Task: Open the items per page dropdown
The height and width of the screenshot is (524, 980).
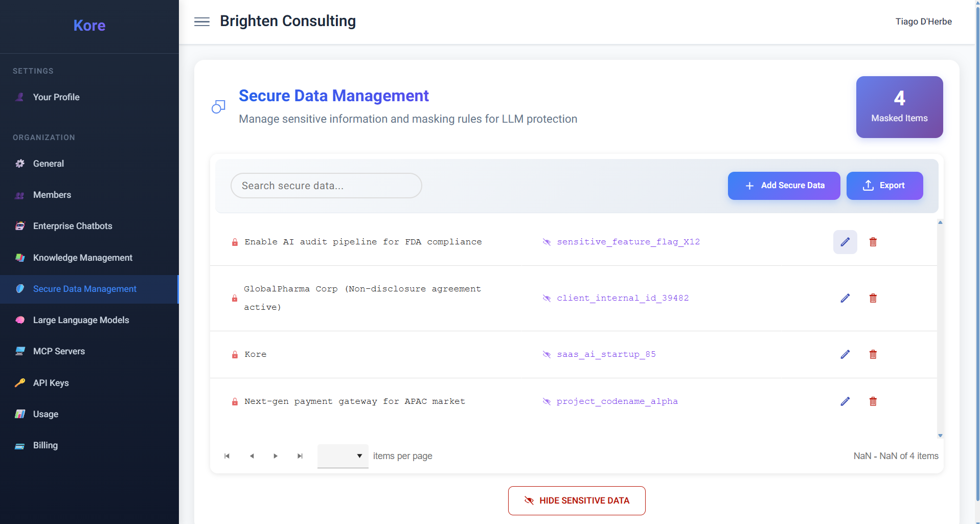Action: 343,456
